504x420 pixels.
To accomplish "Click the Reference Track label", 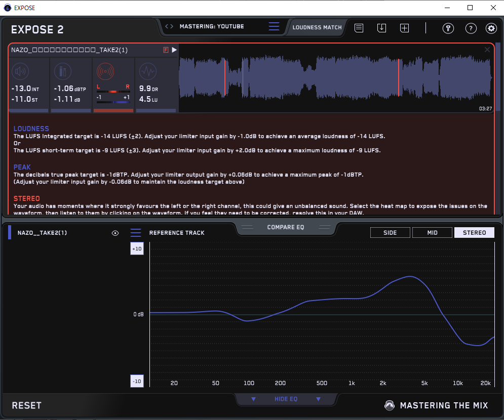I will (177, 233).
